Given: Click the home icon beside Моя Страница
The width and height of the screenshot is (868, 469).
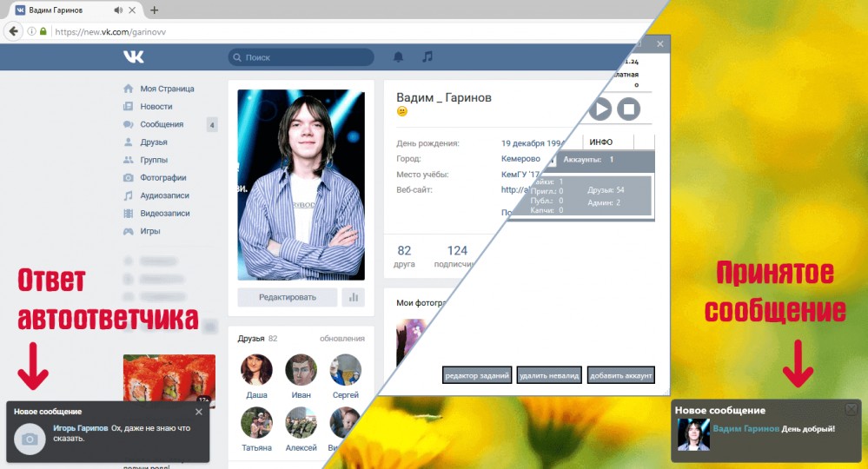Looking at the screenshot, I should (129, 89).
